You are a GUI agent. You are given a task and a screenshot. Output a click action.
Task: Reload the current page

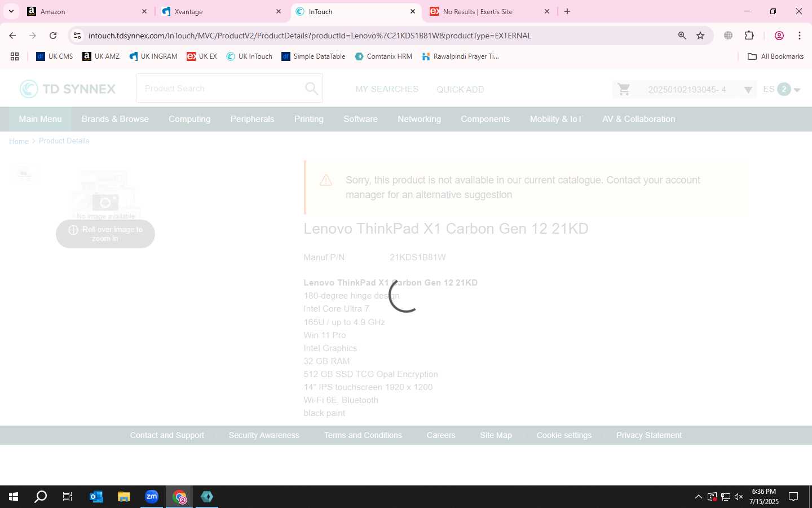53,36
